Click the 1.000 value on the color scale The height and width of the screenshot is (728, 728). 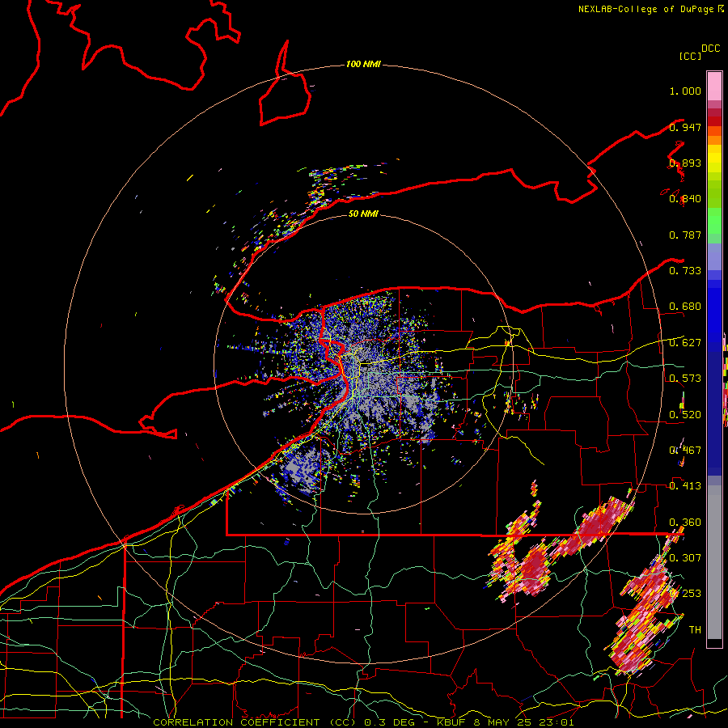pos(685,91)
